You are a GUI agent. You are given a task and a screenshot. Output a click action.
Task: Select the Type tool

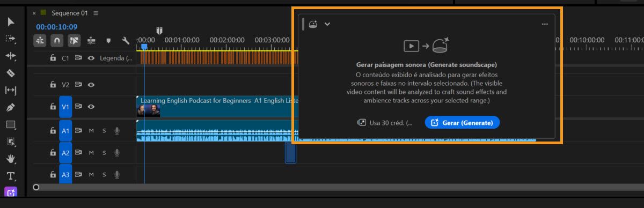pyautogui.click(x=11, y=176)
